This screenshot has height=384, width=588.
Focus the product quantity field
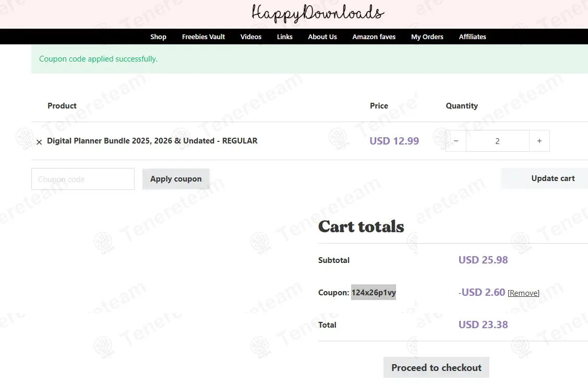pyautogui.click(x=497, y=141)
